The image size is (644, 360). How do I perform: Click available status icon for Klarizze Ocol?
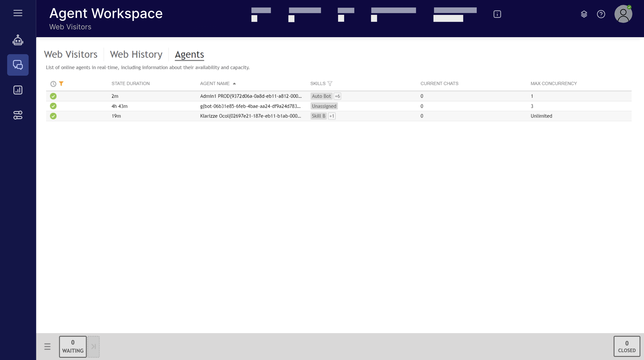pos(53,116)
